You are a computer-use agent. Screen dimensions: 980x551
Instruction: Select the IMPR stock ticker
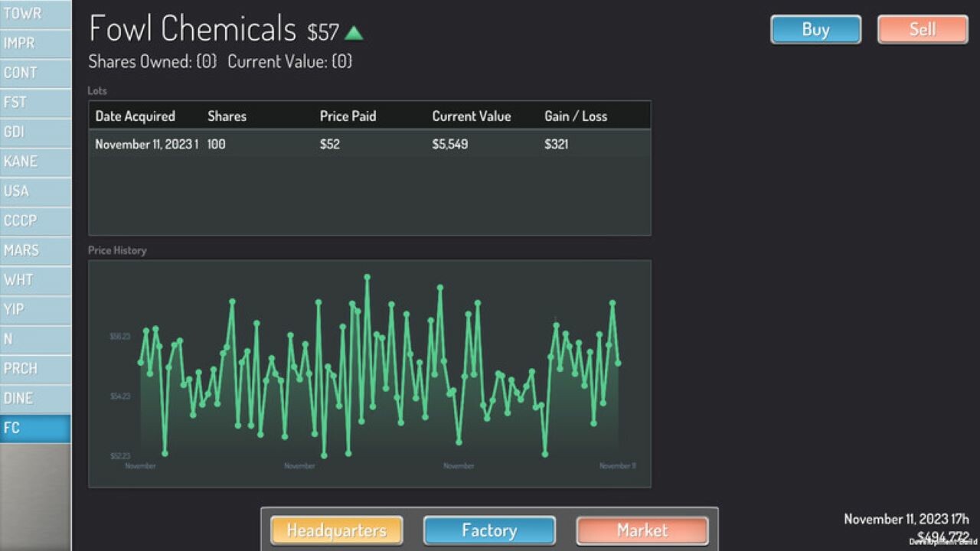(x=35, y=43)
